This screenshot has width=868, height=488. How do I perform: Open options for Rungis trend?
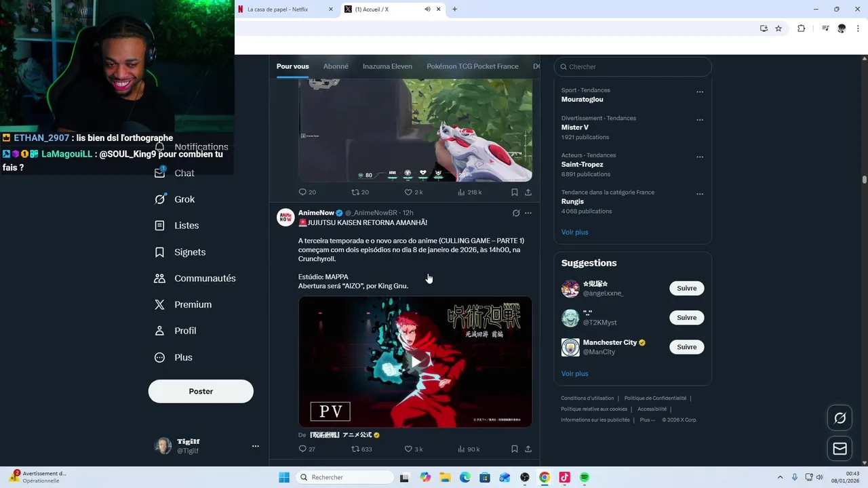(700, 194)
